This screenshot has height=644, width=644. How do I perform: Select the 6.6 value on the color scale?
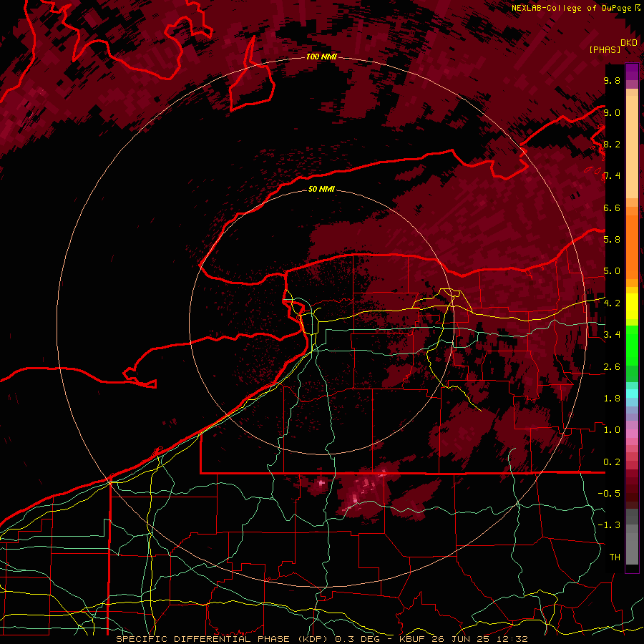[x=612, y=208]
